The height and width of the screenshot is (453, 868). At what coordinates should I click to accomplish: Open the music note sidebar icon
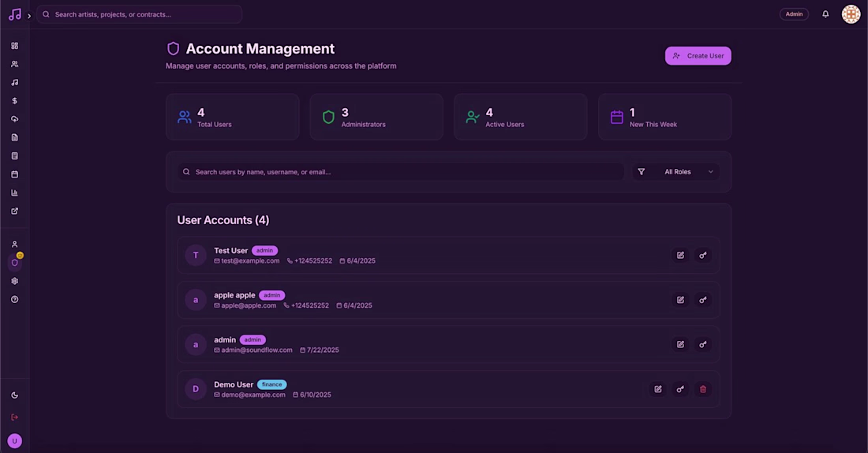(x=14, y=83)
